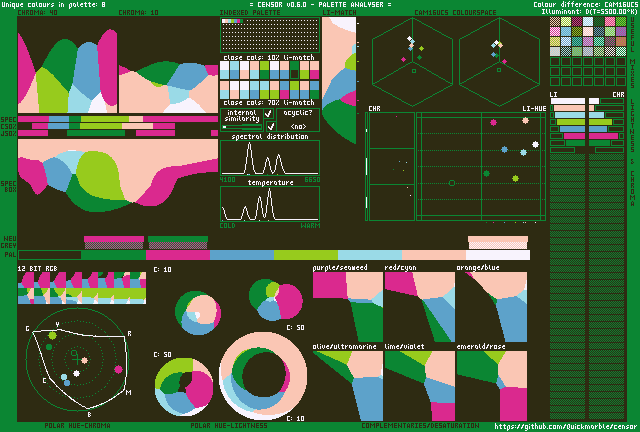The width and height of the screenshot is (640, 432).
Task: Choose the peach swatch in the PAL row
Action: (x=434, y=255)
